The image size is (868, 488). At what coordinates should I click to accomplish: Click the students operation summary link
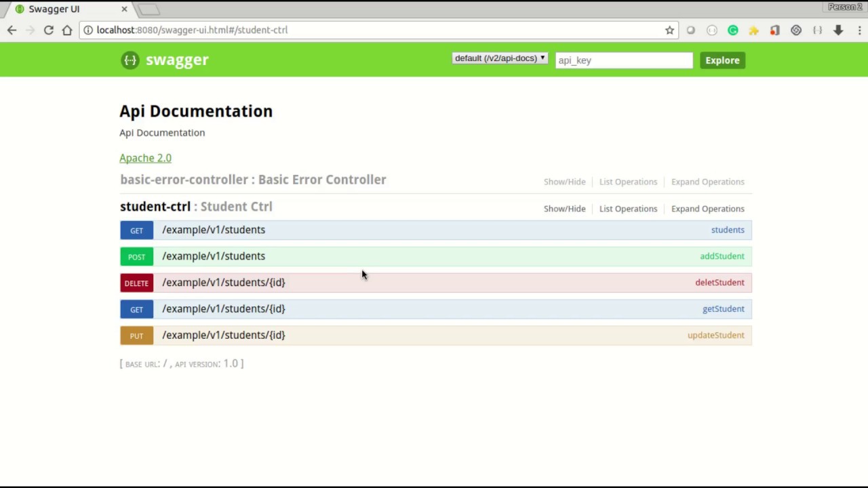[x=728, y=230]
